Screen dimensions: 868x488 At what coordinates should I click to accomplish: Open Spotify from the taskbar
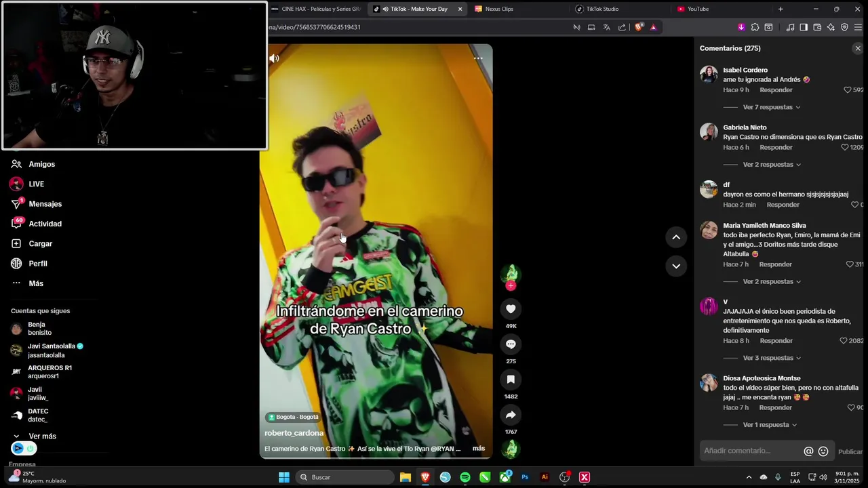pos(465,477)
